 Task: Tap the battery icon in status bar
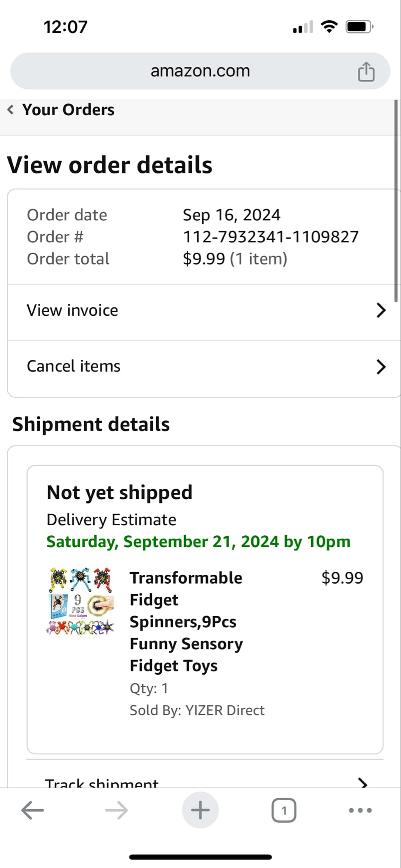tap(359, 27)
